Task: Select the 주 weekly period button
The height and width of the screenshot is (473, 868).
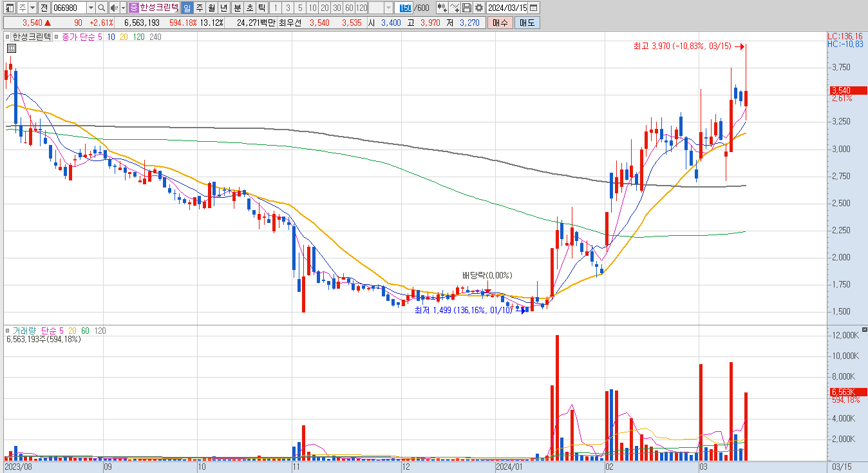Action: (199, 8)
